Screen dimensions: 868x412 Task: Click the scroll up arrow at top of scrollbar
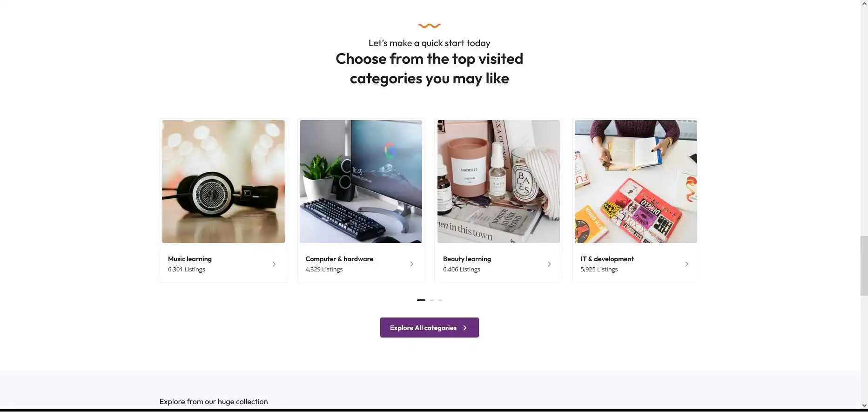click(x=864, y=4)
